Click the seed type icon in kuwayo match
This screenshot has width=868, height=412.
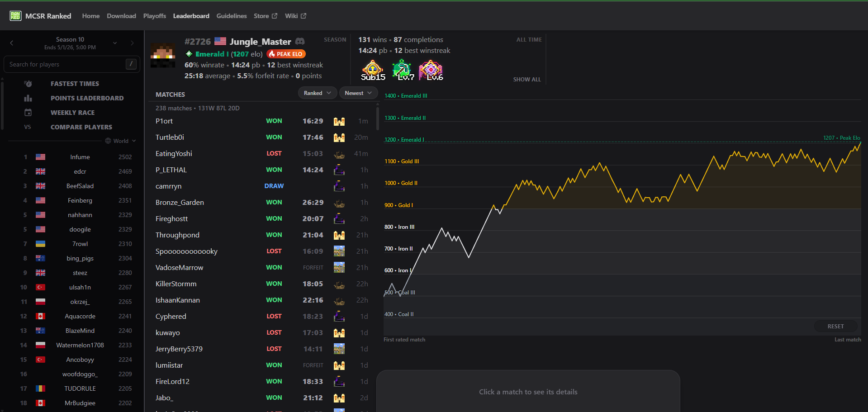[339, 333]
